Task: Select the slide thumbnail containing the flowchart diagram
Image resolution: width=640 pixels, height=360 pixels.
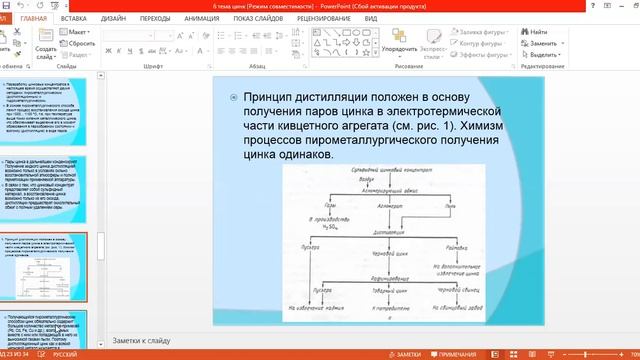Action: click(x=43, y=267)
